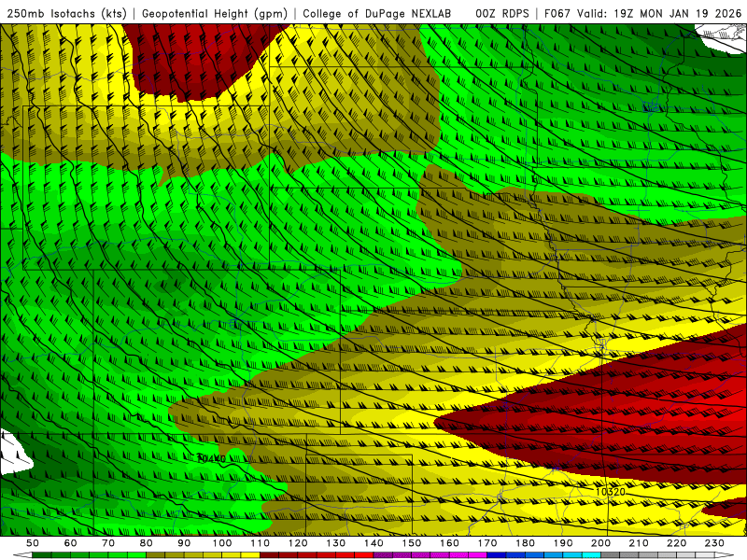Click the 170 knot scale label

point(487,543)
